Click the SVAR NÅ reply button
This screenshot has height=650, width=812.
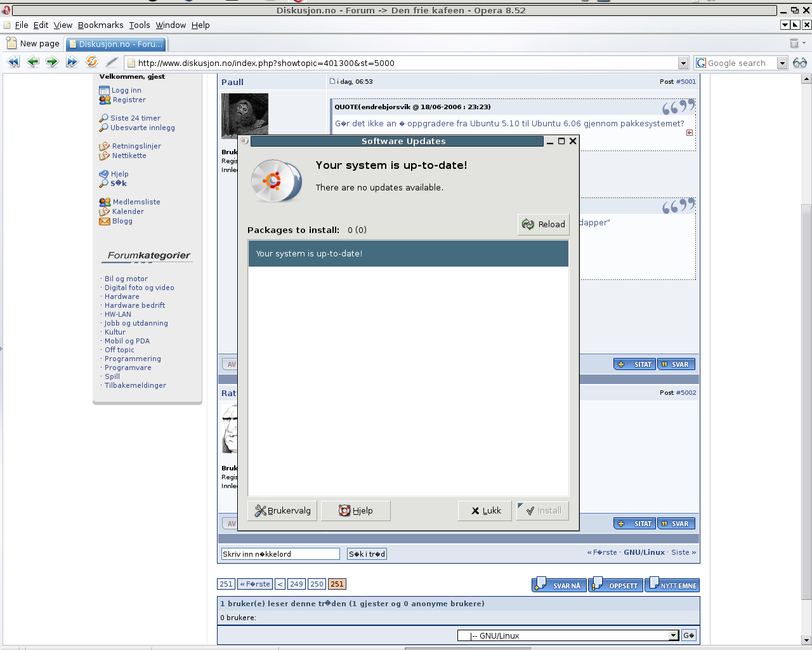click(559, 585)
